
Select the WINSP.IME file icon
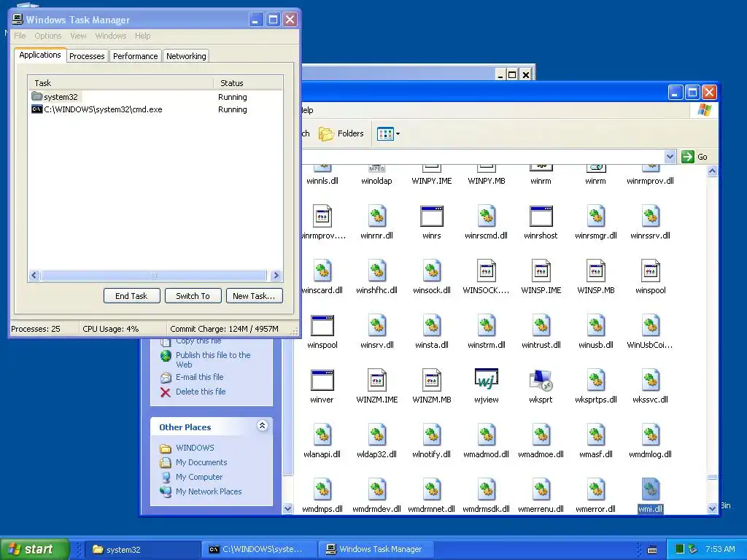point(541,271)
